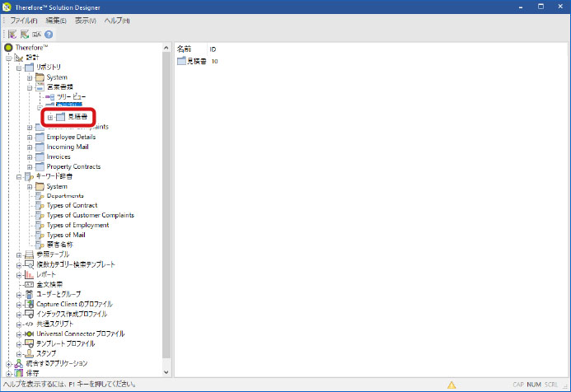Screen dimensions: 571x392
Task: Collapse the キーワード辞書 node
Action: [x=19, y=176]
